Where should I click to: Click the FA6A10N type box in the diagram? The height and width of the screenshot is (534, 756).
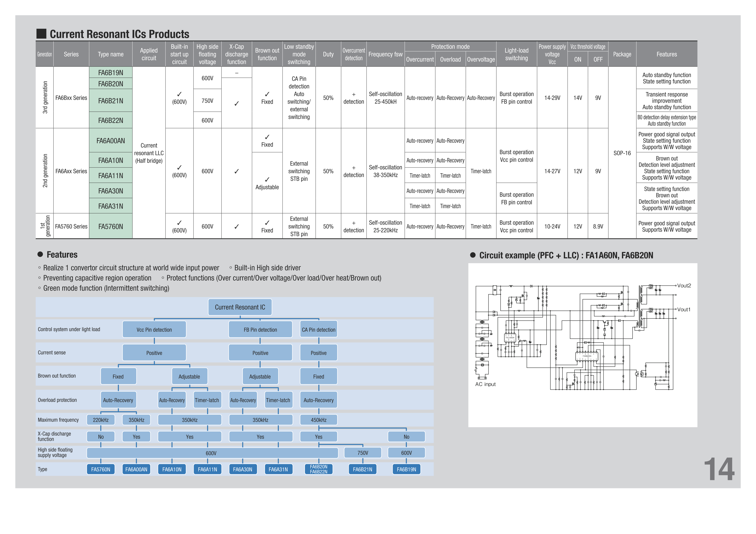tap(172, 469)
